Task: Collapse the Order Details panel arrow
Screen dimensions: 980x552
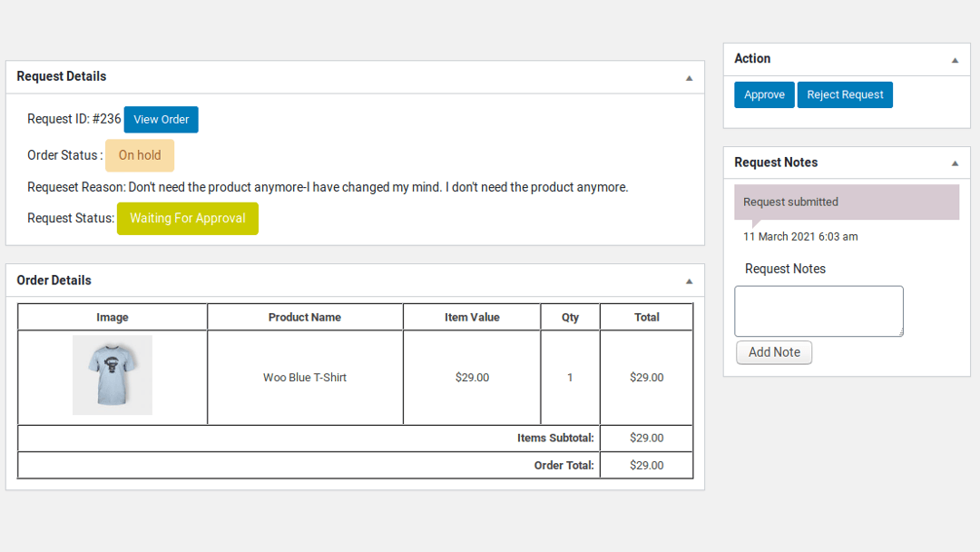Action: coord(689,281)
